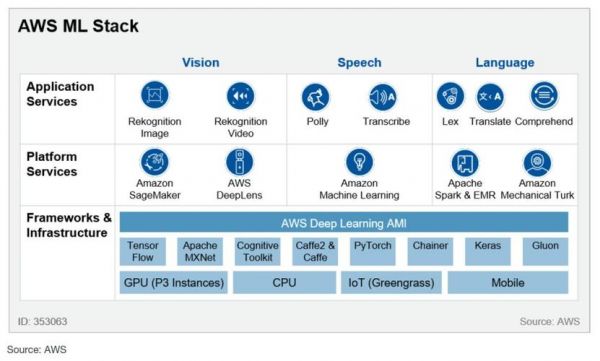Click the Apache Spark & EMR icon
This screenshot has height=361, width=600.
tap(465, 163)
